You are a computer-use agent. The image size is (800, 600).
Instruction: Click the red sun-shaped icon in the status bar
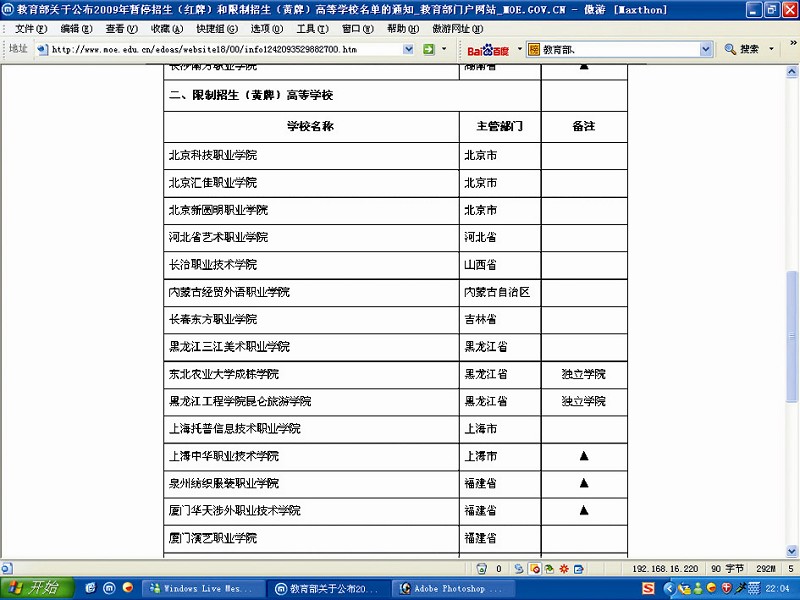tap(563, 568)
